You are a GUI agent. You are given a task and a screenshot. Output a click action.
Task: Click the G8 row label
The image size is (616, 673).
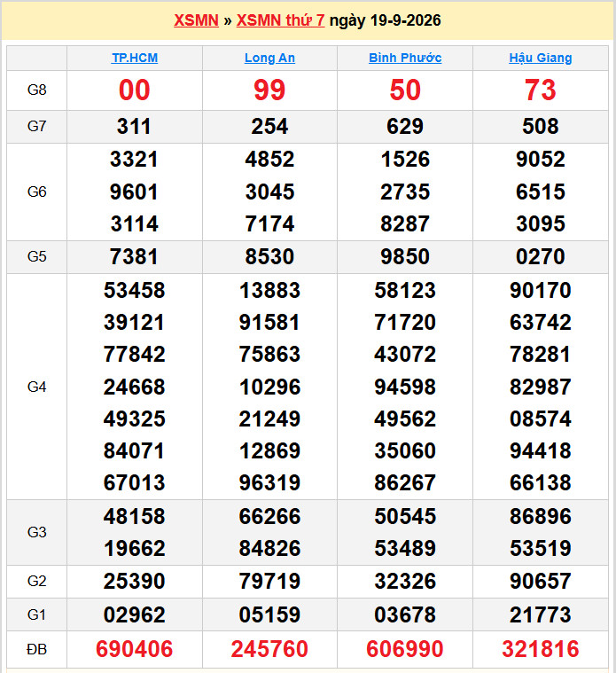(37, 90)
